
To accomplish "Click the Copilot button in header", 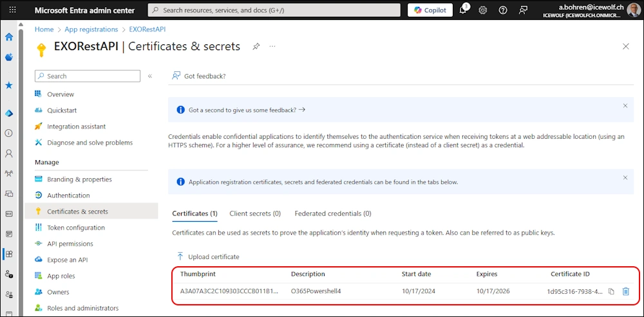I will click(x=430, y=10).
